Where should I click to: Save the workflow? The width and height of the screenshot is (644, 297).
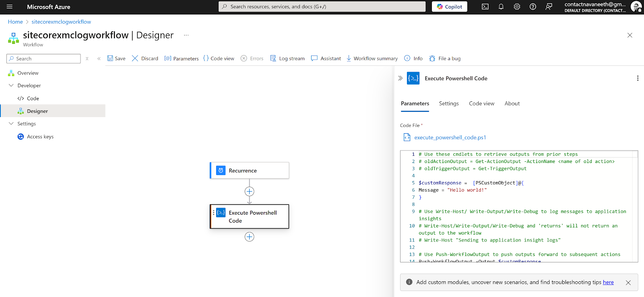116,58
